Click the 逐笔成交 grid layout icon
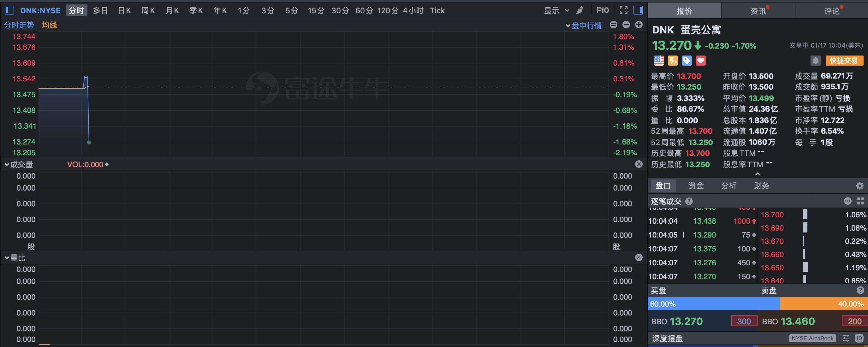Viewport: 868px width, 347px height. pos(860,201)
